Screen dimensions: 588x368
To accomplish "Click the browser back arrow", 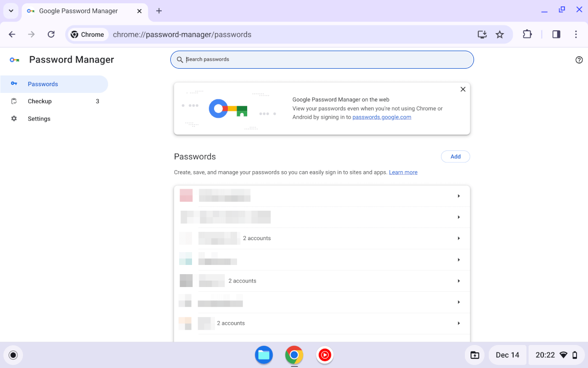I will (x=12, y=34).
